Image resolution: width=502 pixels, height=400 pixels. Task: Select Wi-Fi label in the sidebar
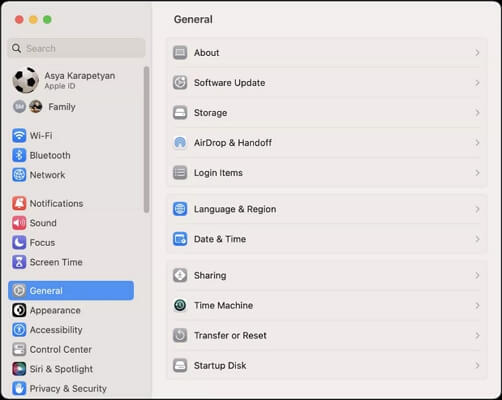pyautogui.click(x=41, y=136)
